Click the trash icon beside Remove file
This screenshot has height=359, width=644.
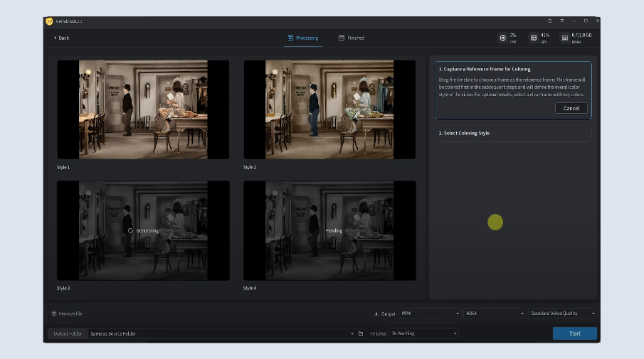(54, 314)
